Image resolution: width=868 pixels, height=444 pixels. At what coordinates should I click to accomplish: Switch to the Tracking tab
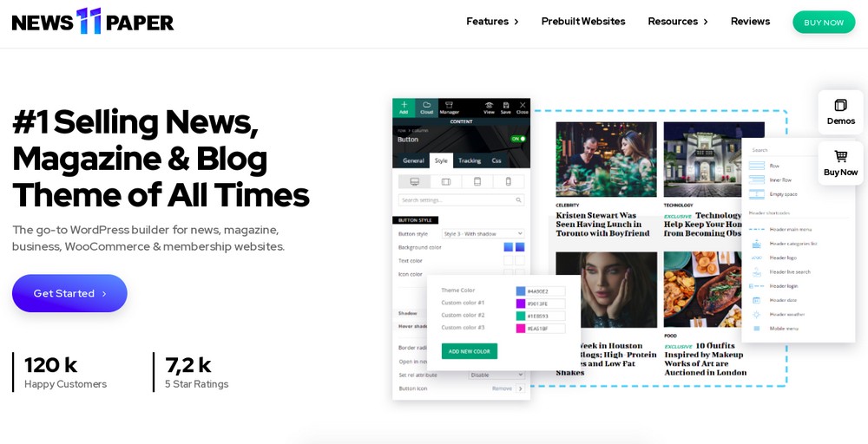click(470, 160)
